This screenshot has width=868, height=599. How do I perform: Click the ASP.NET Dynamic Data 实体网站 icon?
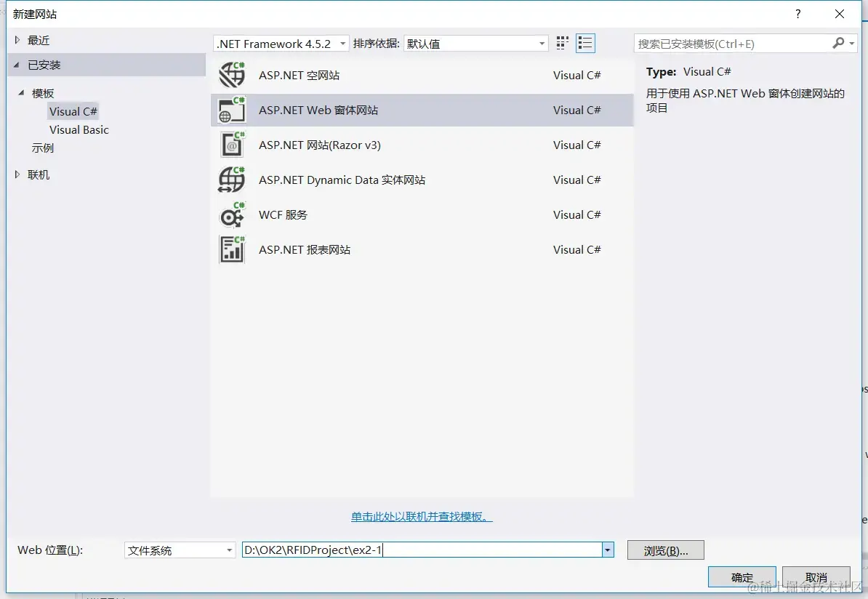(232, 180)
